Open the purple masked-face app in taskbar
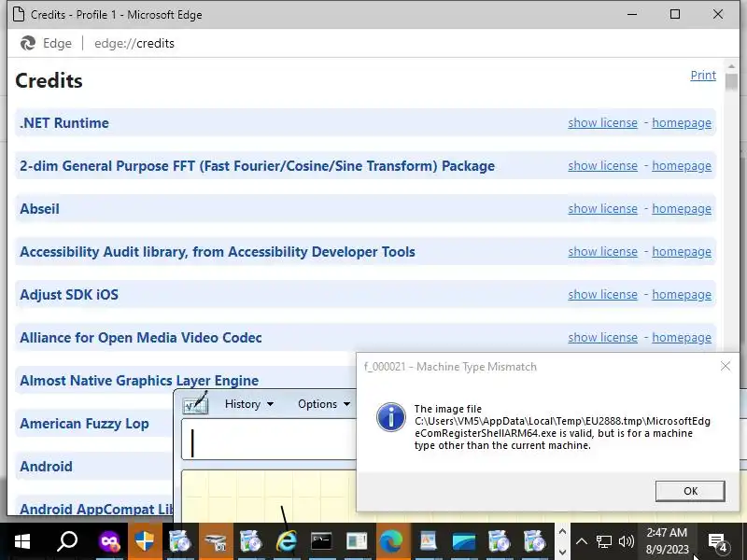 coord(109,541)
